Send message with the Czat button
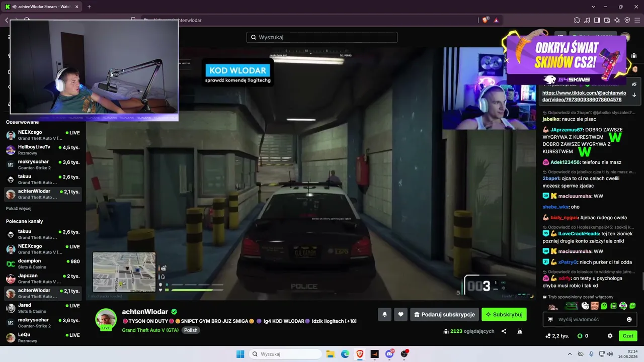The image size is (644, 362). [628, 336]
